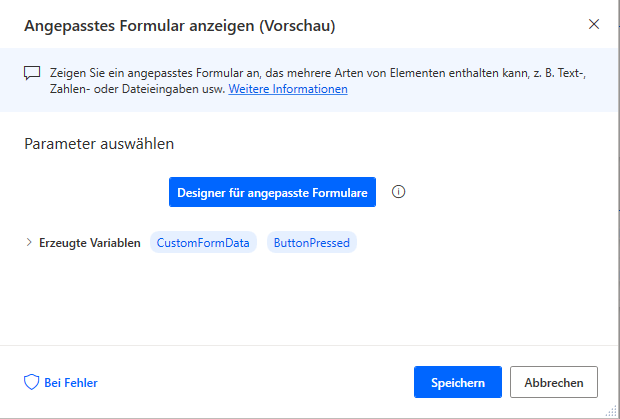Click the Abbrechen button
Image resolution: width=620 pixels, height=419 pixels.
pyautogui.click(x=554, y=382)
